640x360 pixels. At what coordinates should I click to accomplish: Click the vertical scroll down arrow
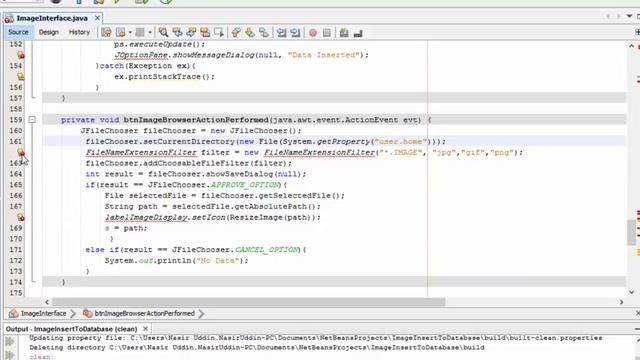[631, 292]
